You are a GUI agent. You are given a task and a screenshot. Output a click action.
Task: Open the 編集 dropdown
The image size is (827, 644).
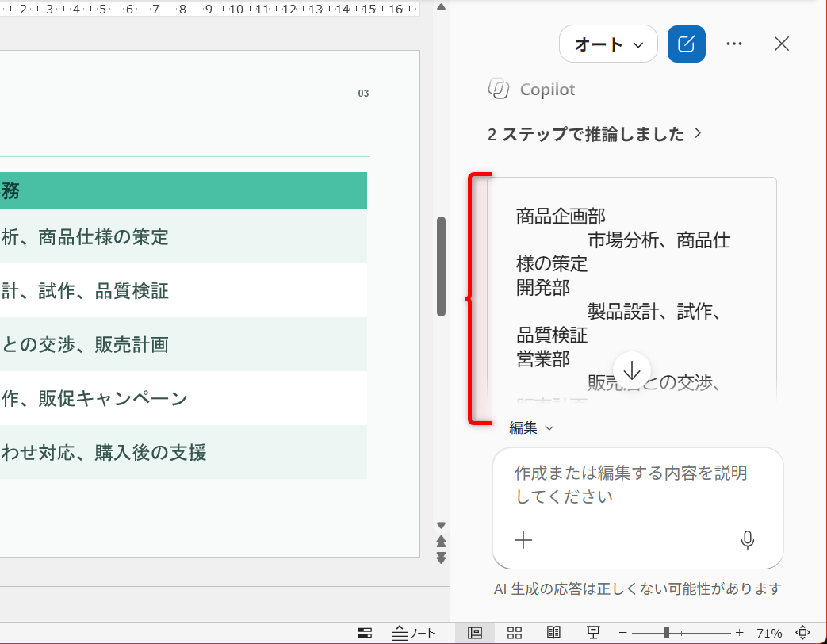coord(531,427)
